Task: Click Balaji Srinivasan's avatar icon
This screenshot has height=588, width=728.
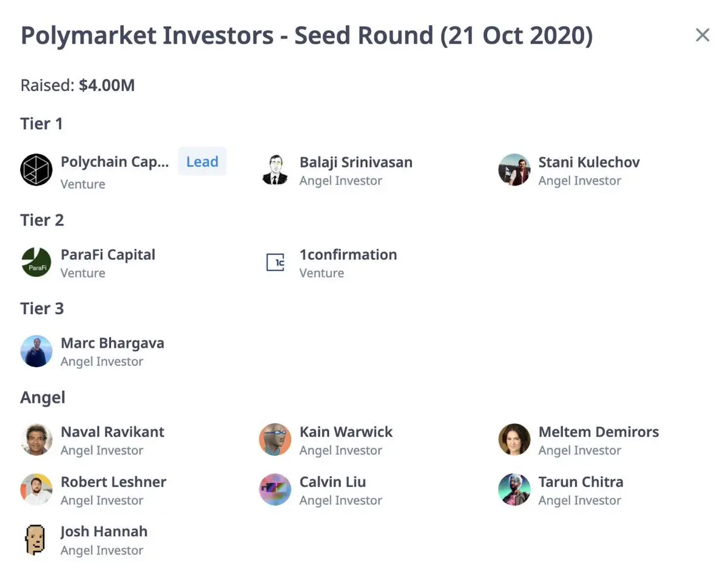Action: point(275,169)
